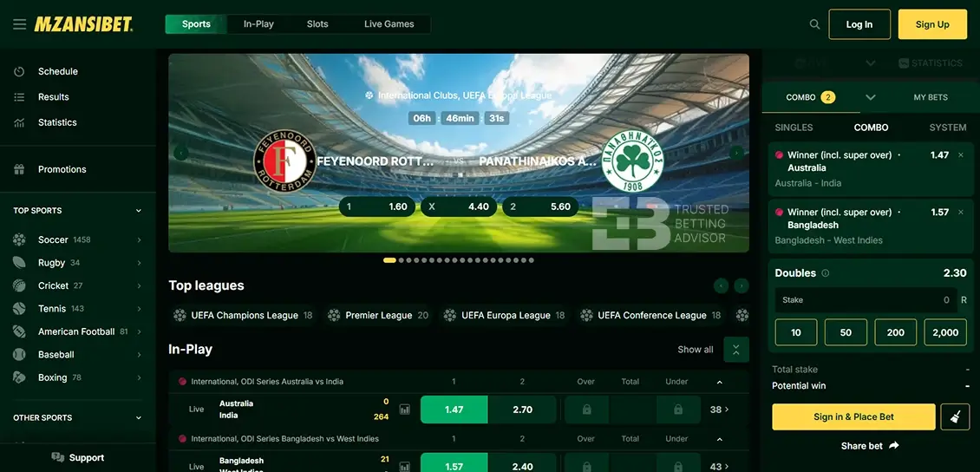Viewport: 980px width, 472px height.
Task: Select Bangladesh odds 1.57
Action: tap(454, 465)
